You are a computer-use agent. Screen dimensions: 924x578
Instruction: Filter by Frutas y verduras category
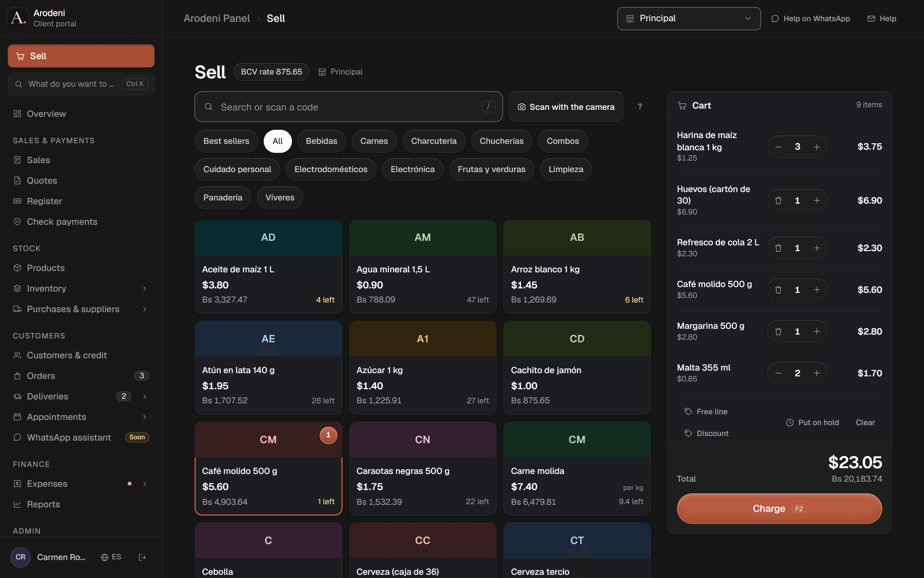tap(492, 169)
